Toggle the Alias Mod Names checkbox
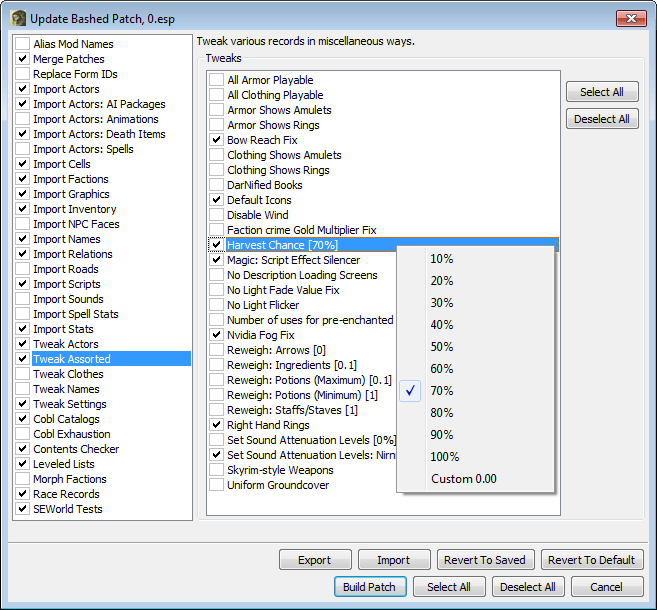This screenshot has width=657, height=610. (23, 44)
